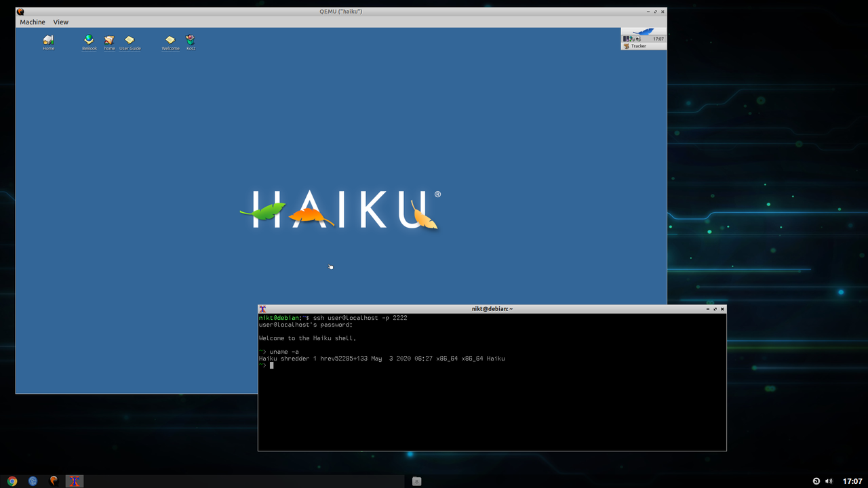The image size is (868, 488).
Task: Click the network status tray icon in Deskbar
Action: pos(631,39)
